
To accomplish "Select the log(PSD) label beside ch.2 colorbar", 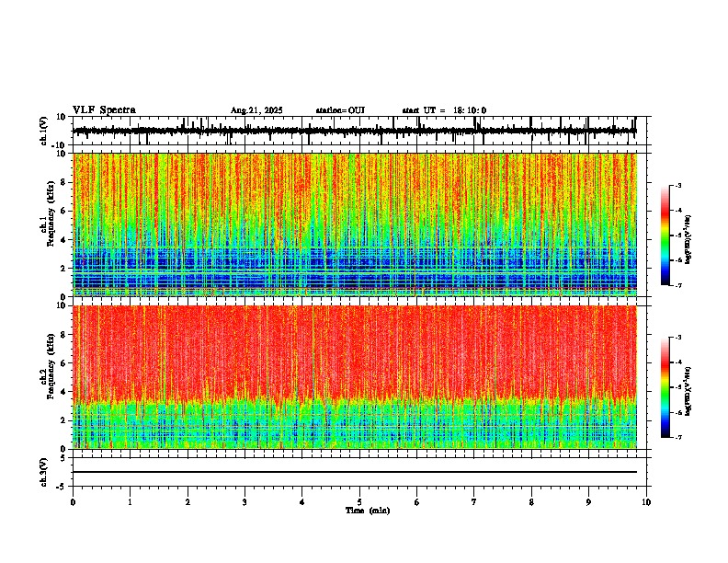I will tap(688, 392).
